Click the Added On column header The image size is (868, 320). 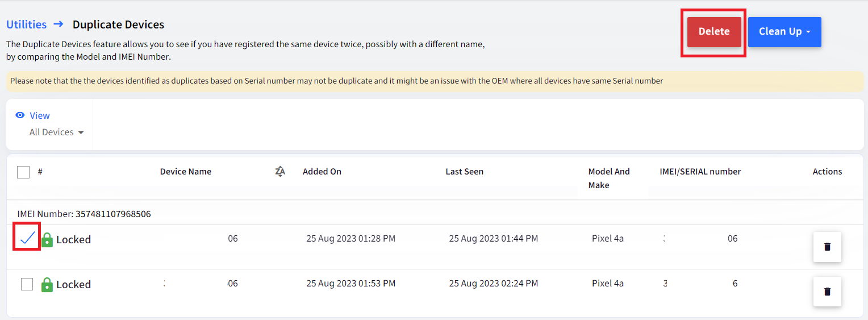322,172
